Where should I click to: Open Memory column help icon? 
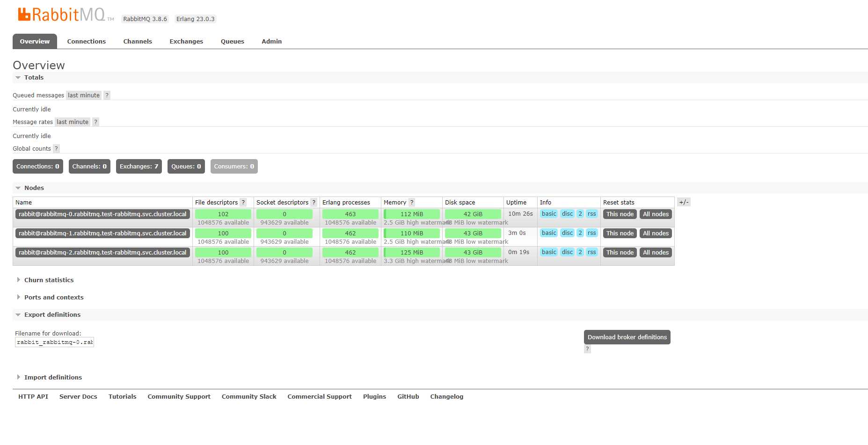point(411,203)
